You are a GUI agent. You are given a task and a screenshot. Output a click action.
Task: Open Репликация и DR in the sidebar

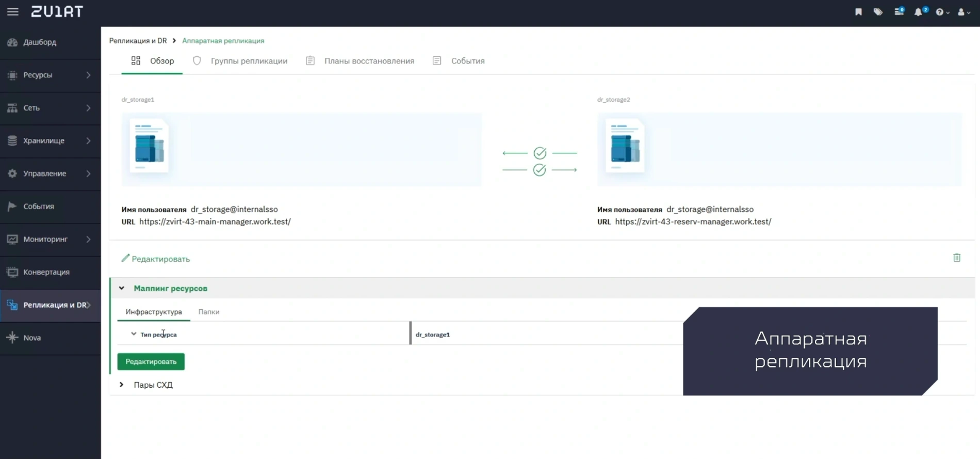pos(51,305)
